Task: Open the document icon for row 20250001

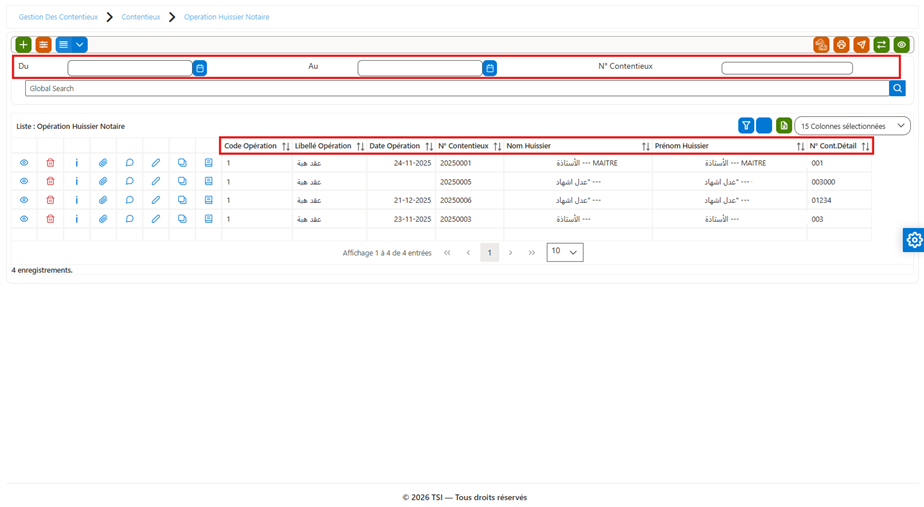Action: [x=209, y=163]
